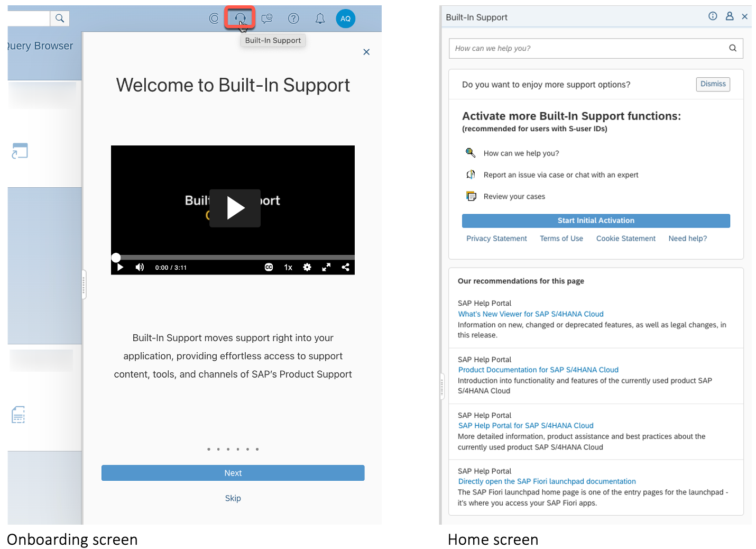Click the search magnifier icon in shell header
Screen dimensions: 756x549
pos(60,19)
